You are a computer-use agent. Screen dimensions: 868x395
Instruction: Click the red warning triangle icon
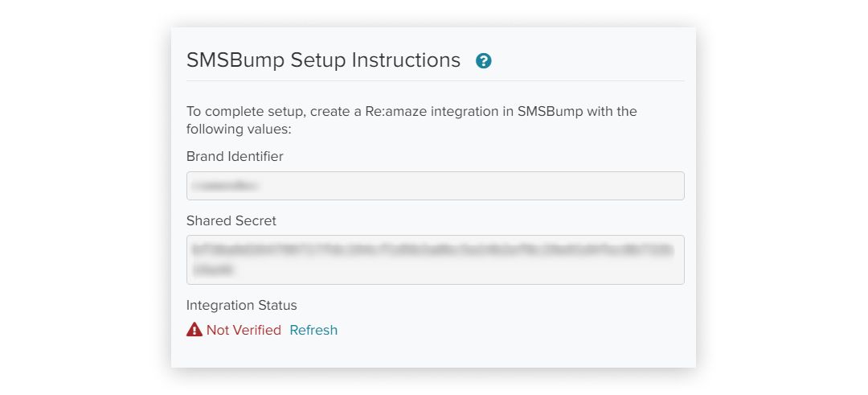tap(194, 330)
